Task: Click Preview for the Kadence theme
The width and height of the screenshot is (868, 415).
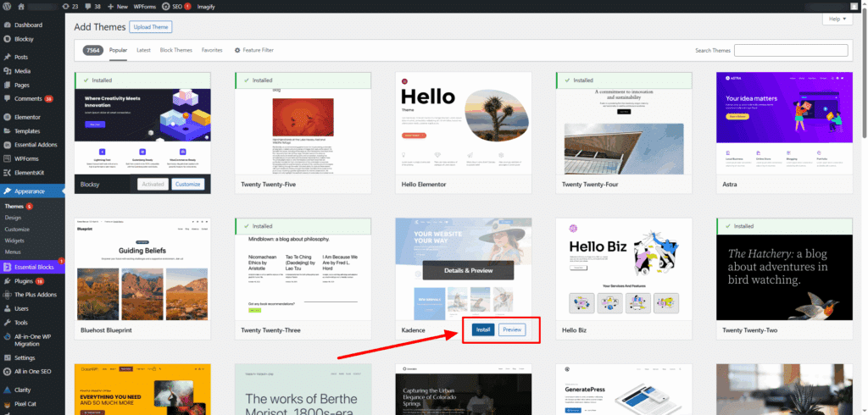Action: click(x=512, y=329)
